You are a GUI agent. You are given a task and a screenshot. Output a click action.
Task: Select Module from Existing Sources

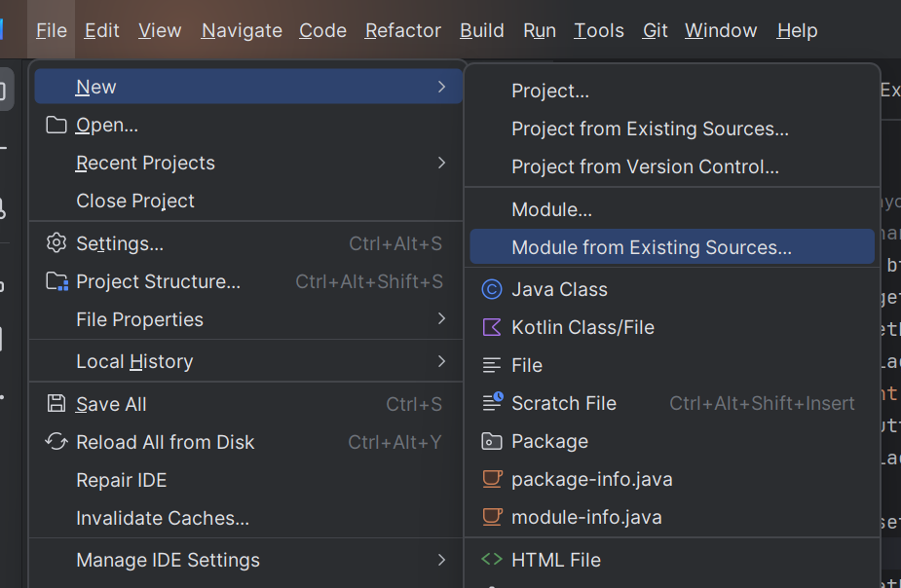point(651,247)
